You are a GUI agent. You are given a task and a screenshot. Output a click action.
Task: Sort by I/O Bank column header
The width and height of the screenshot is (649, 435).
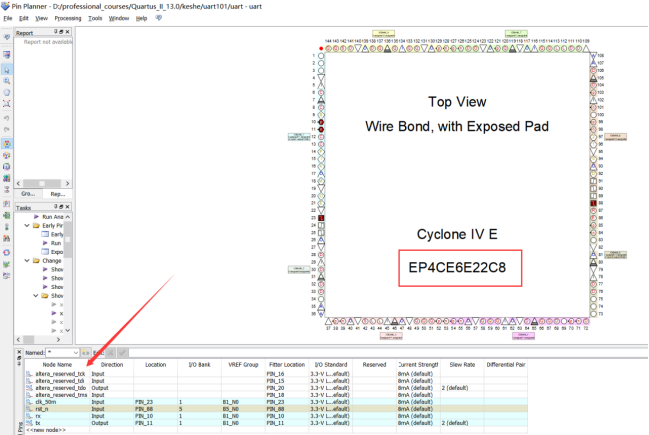tap(200, 365)
